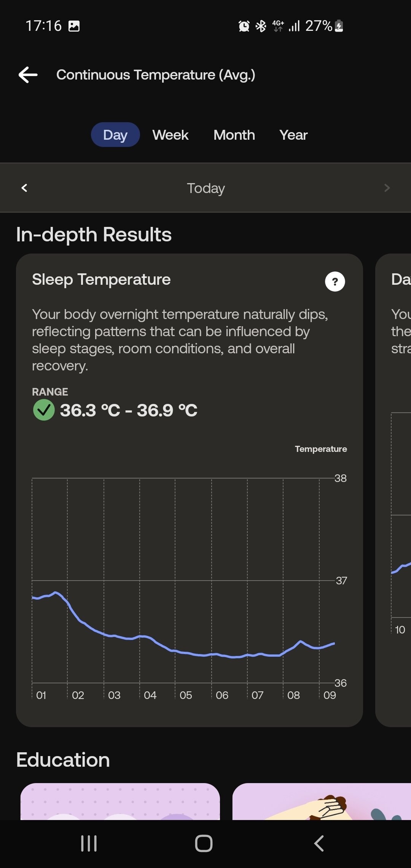
Task: Select the Day tab
Action: [x=115, y=135]
